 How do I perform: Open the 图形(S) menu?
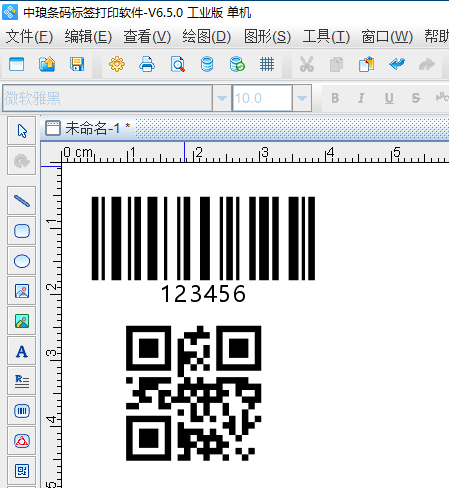267,36
